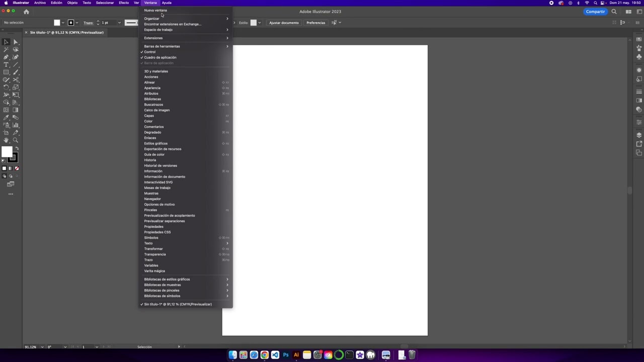Open the Swatches panel icon in right dock
This screenshot has height=362, width=644.
click(639, 39)
